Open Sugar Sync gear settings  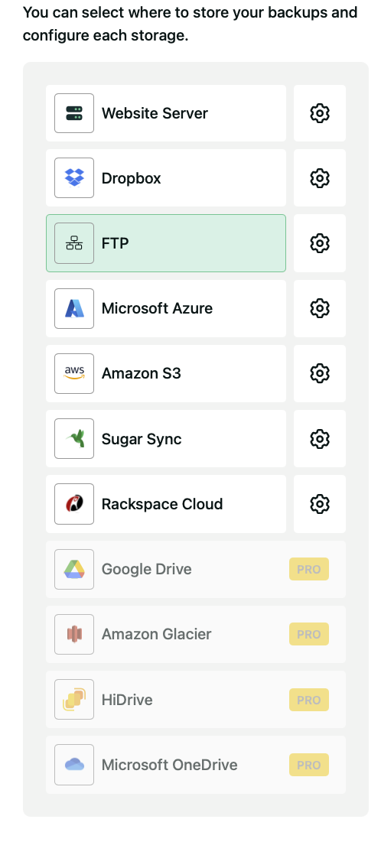point(320,439)
